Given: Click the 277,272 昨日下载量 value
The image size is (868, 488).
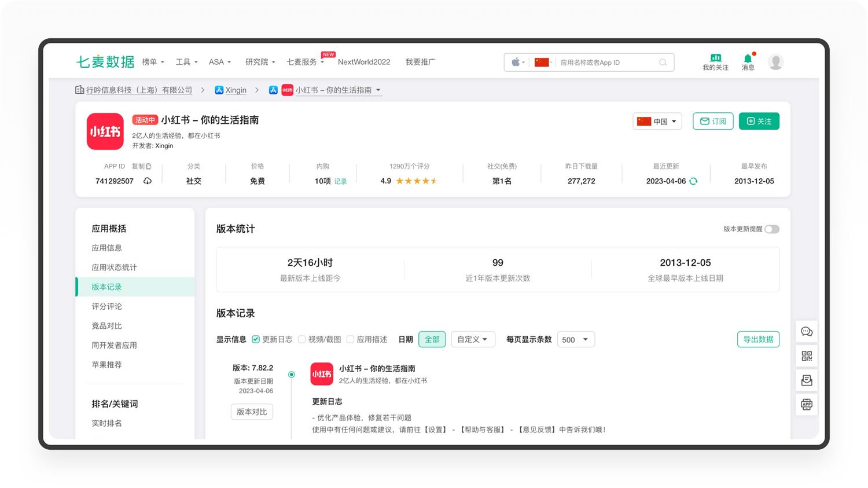Looking at the screenshot, I should [x=582, y=181].
